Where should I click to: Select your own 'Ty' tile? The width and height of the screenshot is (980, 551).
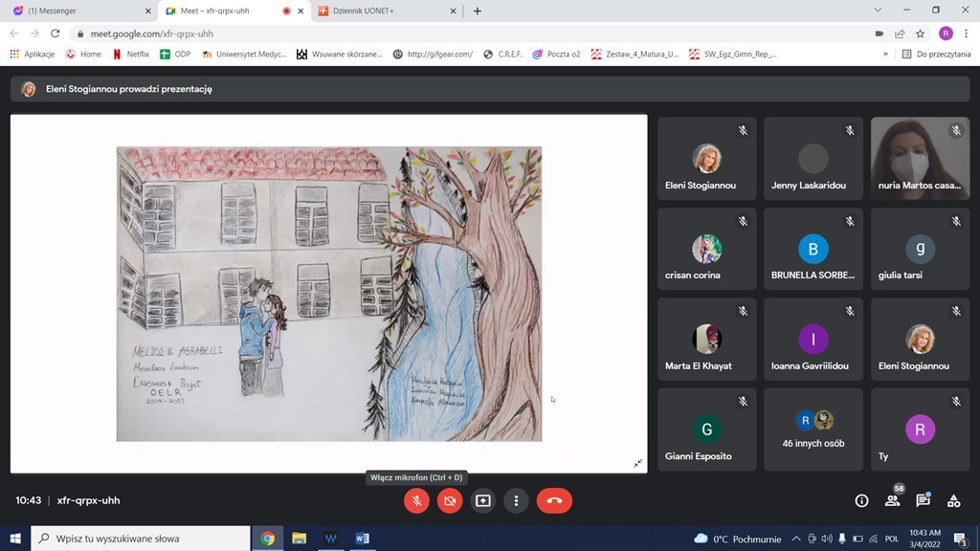click(x=920, y=430)
